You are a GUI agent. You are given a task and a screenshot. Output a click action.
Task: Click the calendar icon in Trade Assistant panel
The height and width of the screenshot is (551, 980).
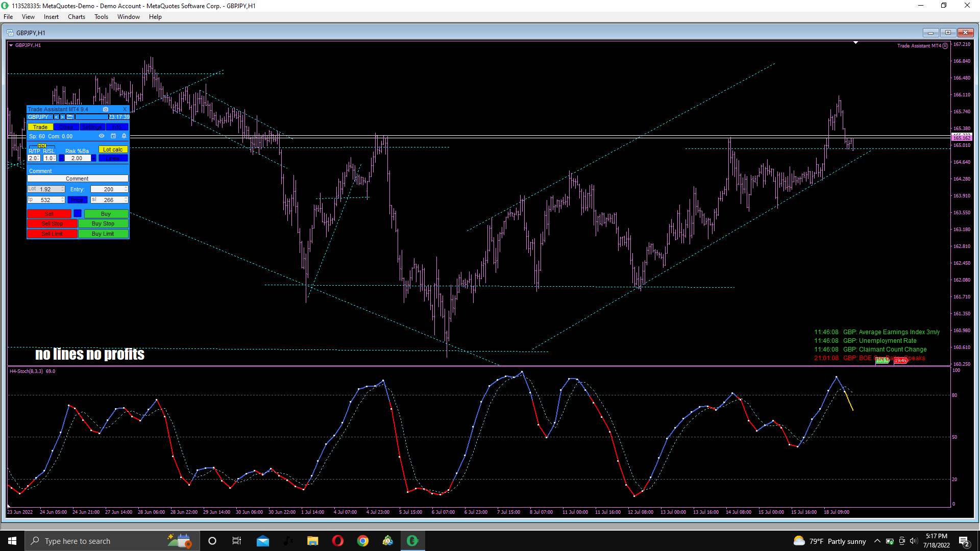click(x=113, y=136)
